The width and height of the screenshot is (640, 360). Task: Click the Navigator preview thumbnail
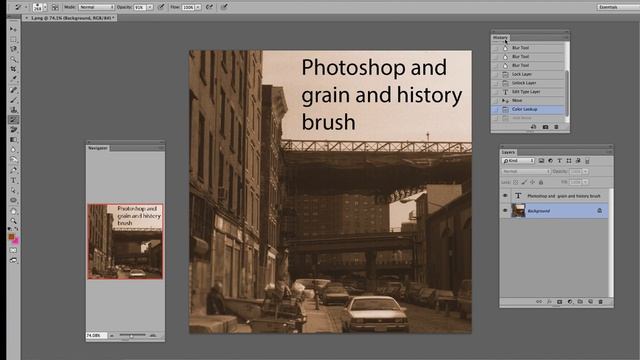click(125, 242)
